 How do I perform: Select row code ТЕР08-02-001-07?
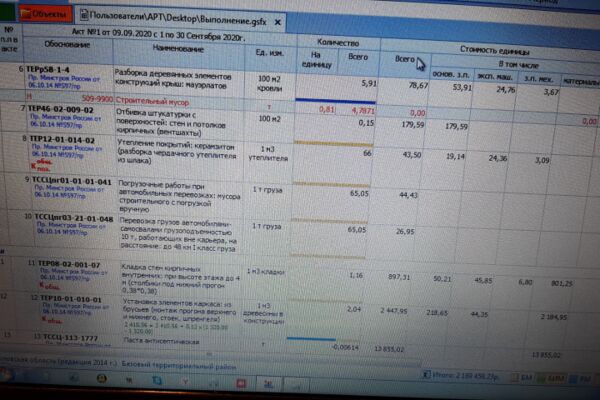[x=69, y=264]
